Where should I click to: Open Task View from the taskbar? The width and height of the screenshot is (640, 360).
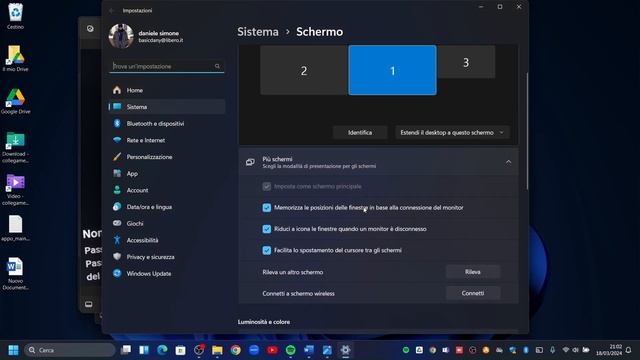coord(126,350)
